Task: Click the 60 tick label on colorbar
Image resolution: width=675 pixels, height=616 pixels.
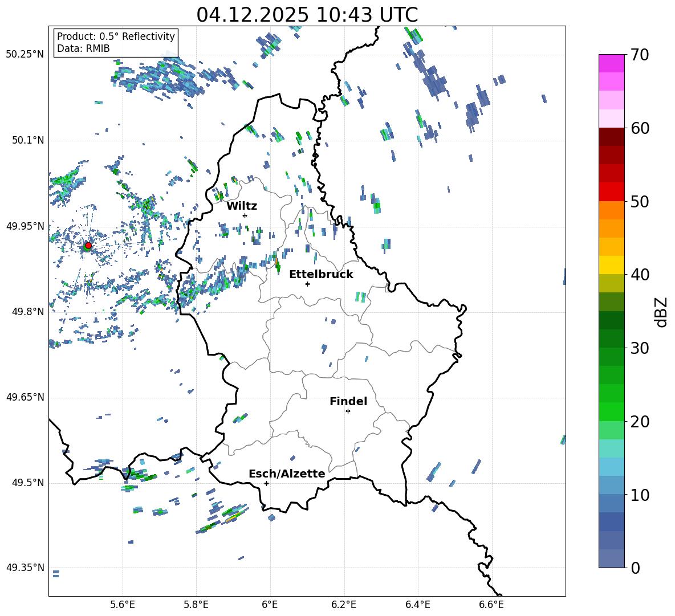Action: 641,128
